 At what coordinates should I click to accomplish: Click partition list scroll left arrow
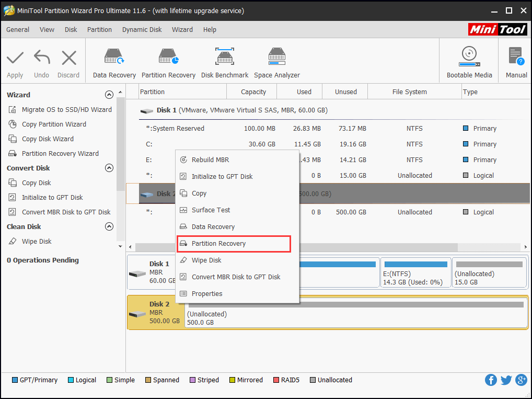pos(131,247)
